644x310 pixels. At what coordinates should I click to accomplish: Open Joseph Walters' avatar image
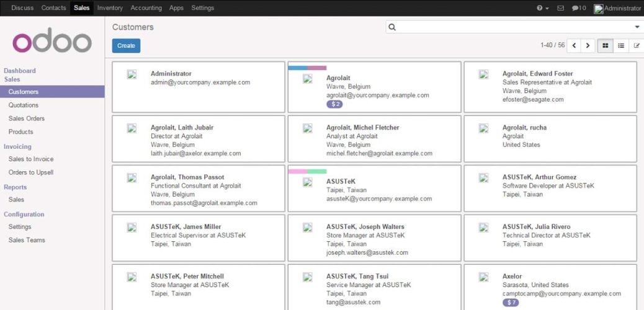308,227
